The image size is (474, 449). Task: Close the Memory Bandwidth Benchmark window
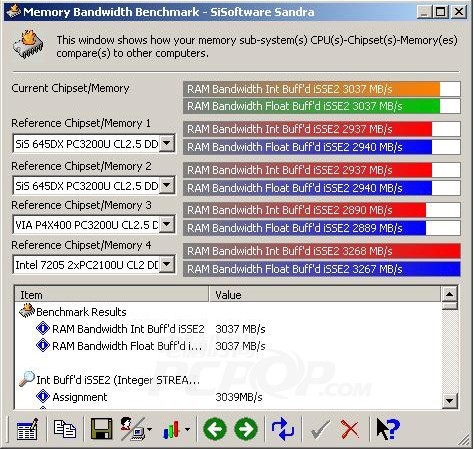[x=459, y=12]
